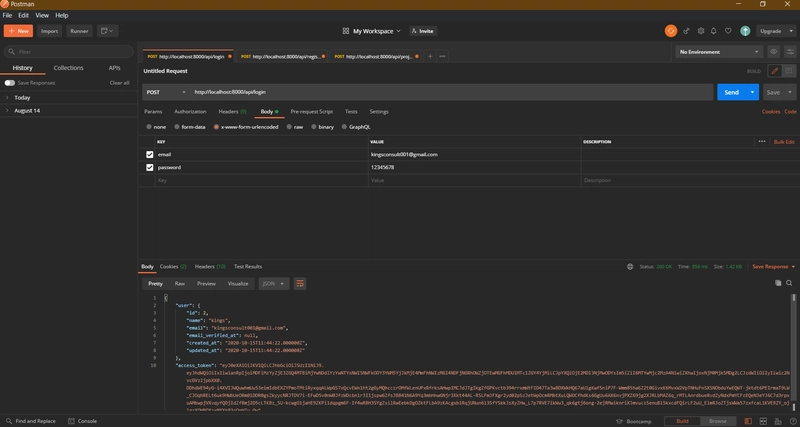Image resolution: width=800 pixels, height=427 pixels.
Task: Copy the response with the copy icon
Action: coord(778,283)
